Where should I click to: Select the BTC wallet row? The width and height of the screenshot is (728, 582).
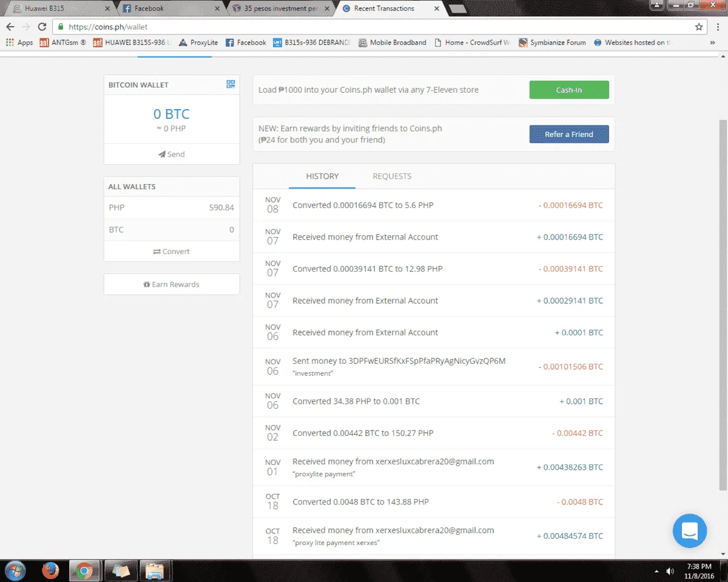click(x=172, y=230)
